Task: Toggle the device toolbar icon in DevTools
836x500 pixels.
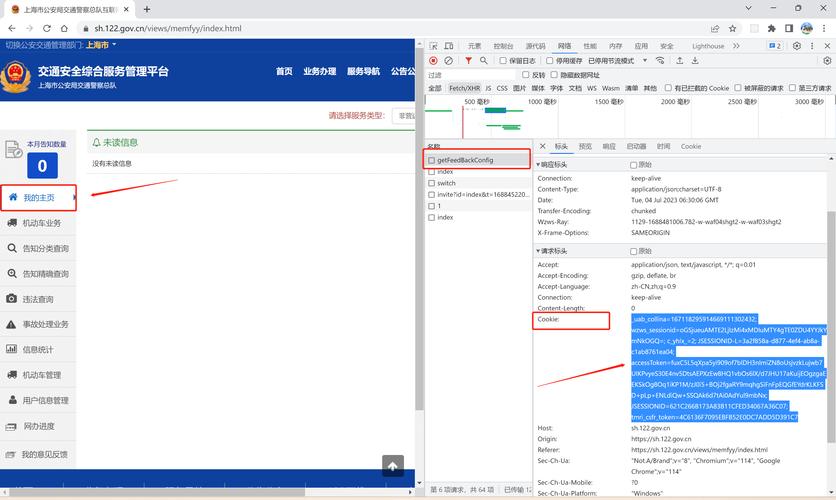Action: tap(449, 46)
